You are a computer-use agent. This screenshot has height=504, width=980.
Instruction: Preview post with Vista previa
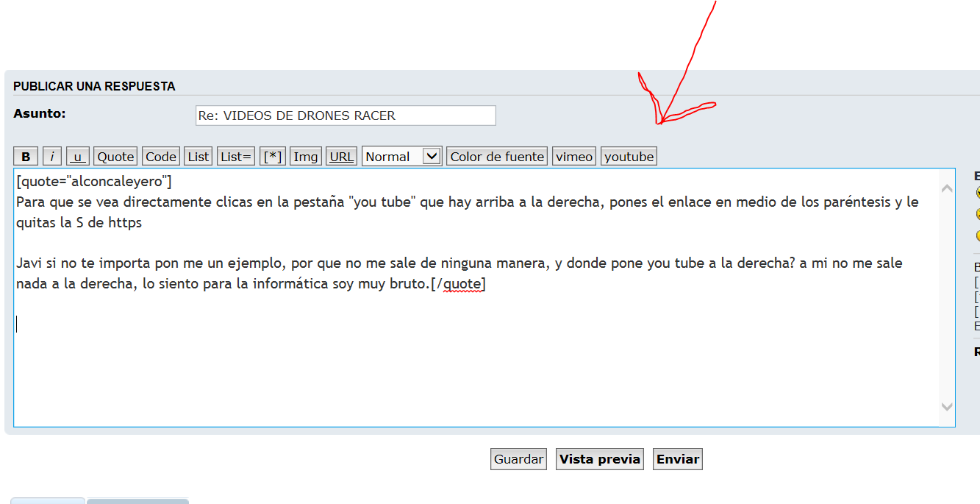[600, 459]
